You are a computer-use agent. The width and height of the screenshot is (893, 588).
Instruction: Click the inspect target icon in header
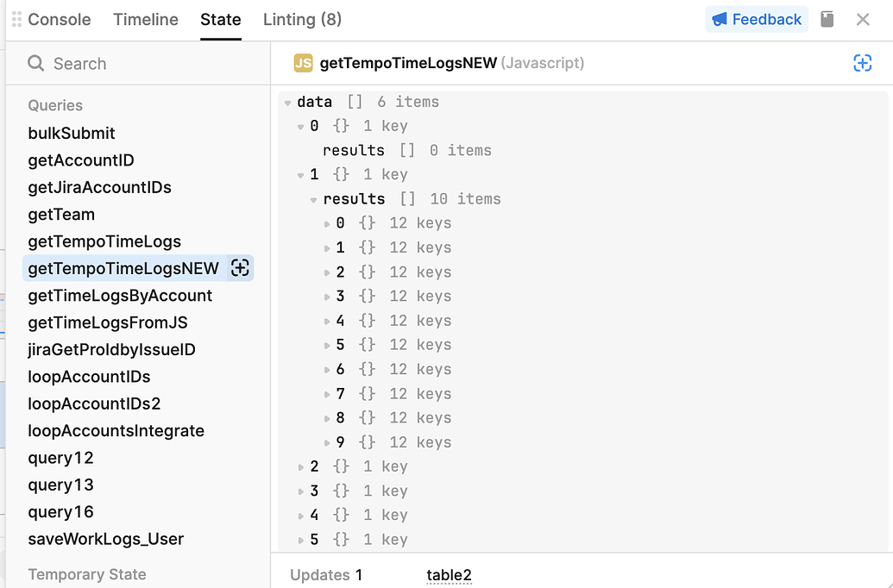tap(862, 63)
